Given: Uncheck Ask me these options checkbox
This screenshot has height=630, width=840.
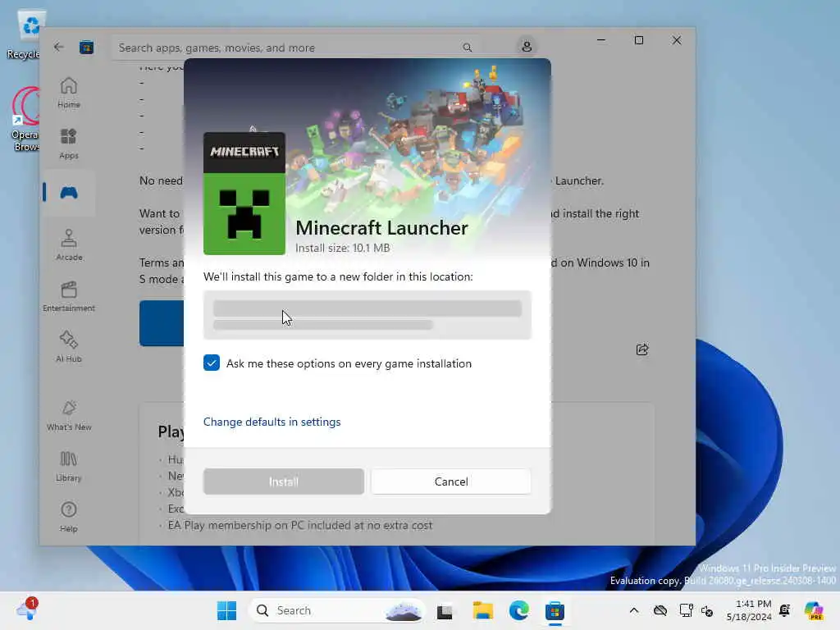Looking at the screenshot, I should coord(212,363).
